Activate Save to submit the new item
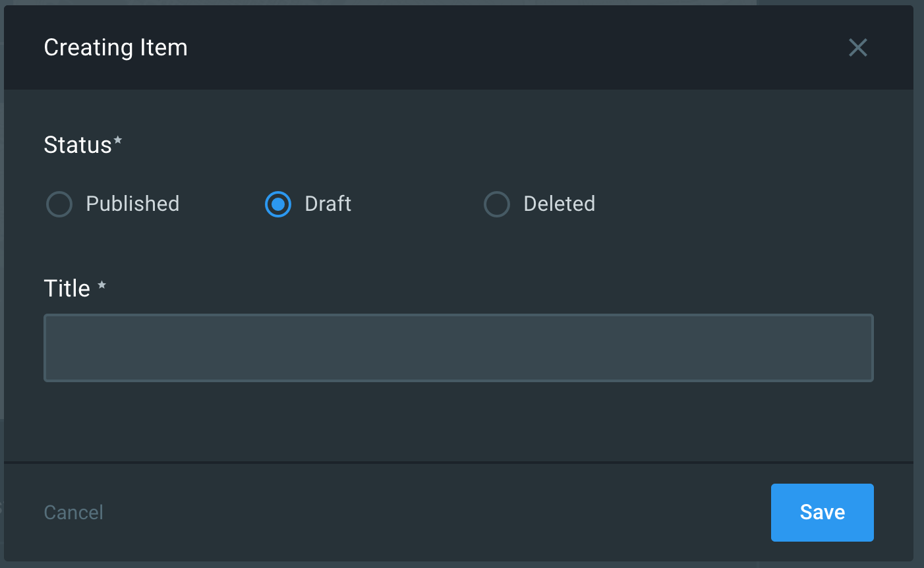The image size is (924, 568). point(822,512)
